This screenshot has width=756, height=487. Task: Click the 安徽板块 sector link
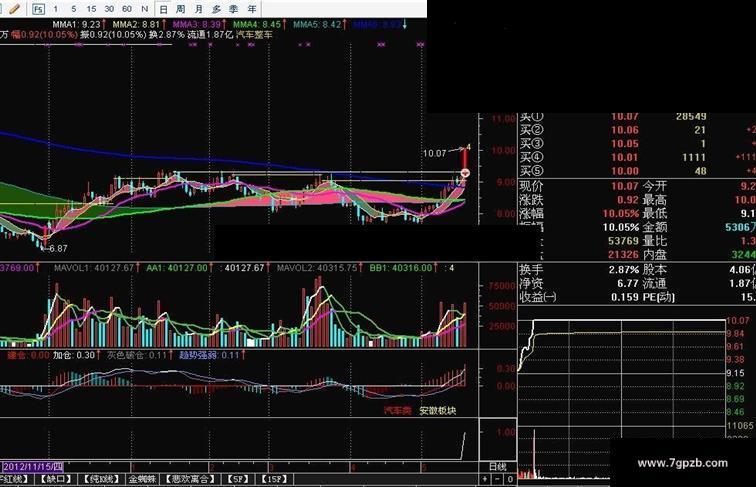438,410
